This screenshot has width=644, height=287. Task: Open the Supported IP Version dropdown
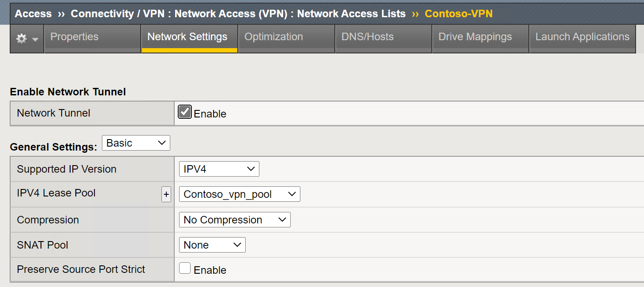[x=218, y=169]
